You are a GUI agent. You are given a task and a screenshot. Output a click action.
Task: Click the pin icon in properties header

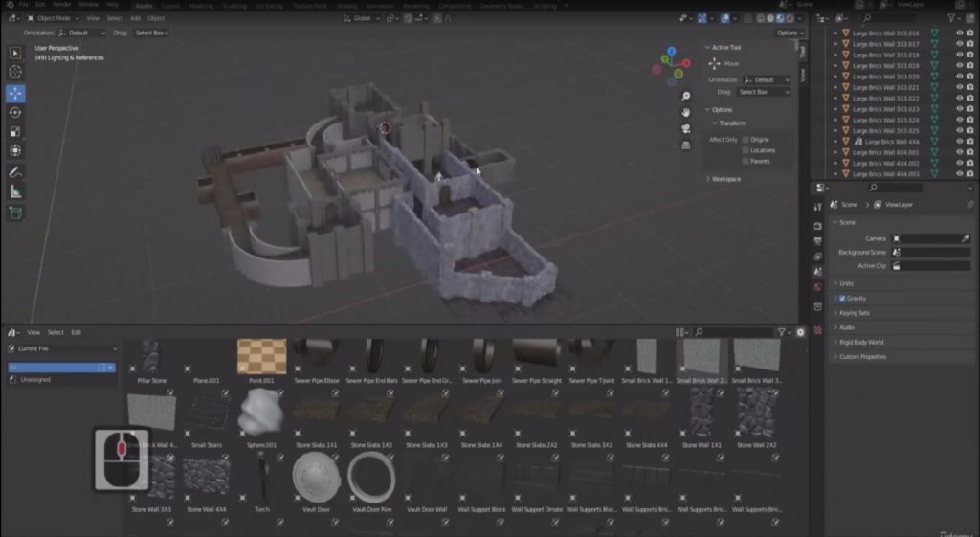click(x=969, y=205)
